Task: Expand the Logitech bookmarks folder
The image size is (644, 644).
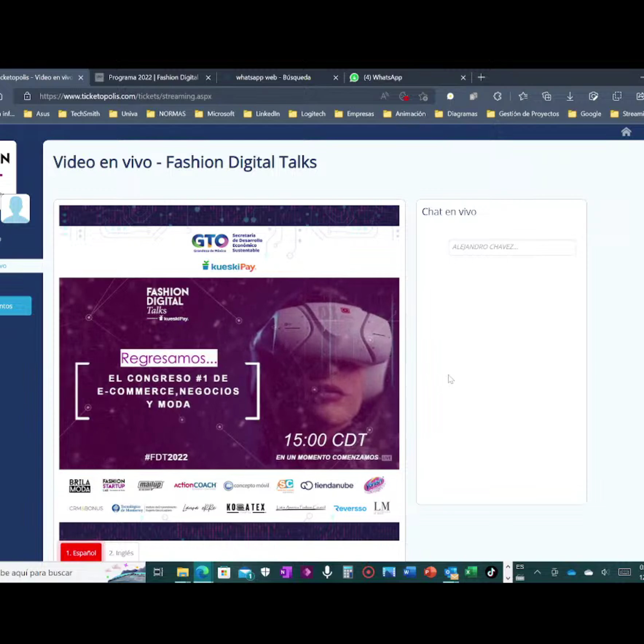Action: pos(307,114)
